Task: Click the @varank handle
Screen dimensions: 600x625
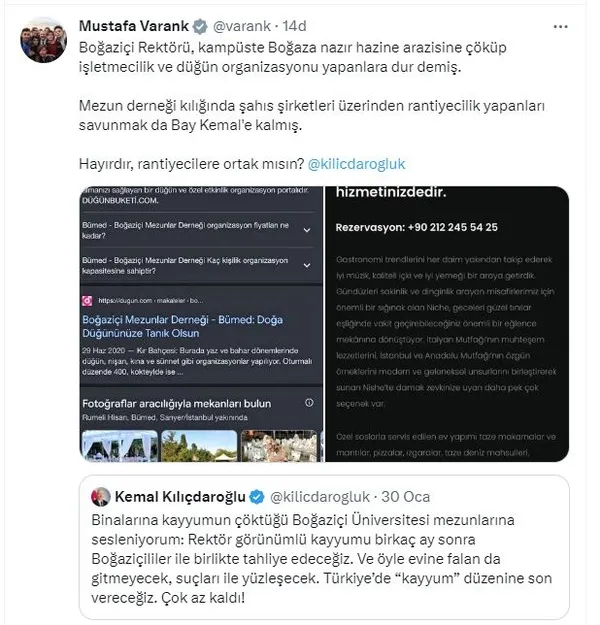Action: pos(242,26)
